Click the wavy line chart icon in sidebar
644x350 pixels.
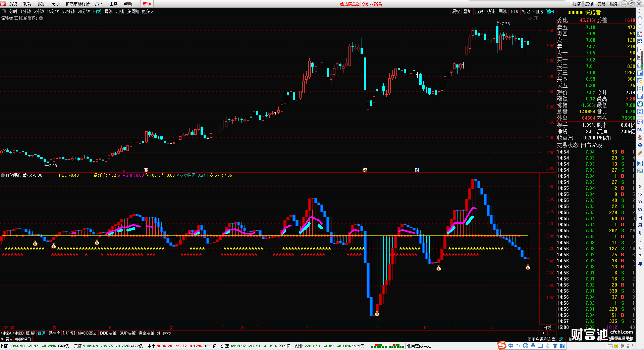640,122
